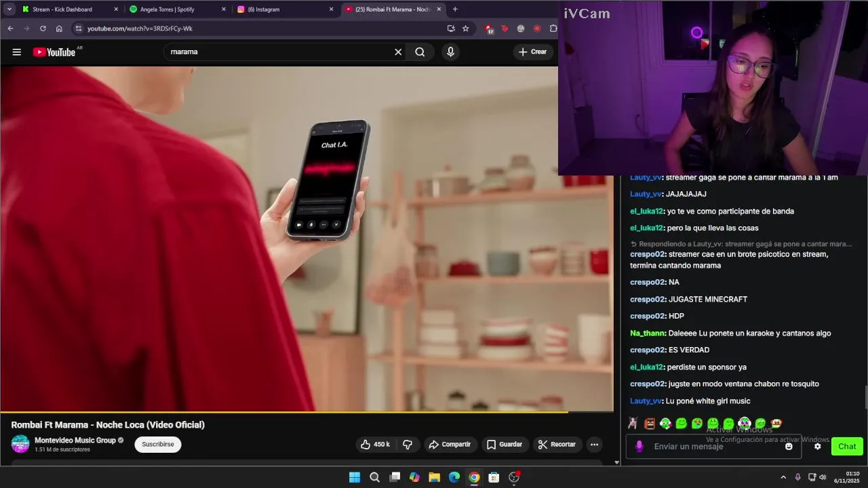
Task: Clear the search text with the X
Action: [398, 52]
